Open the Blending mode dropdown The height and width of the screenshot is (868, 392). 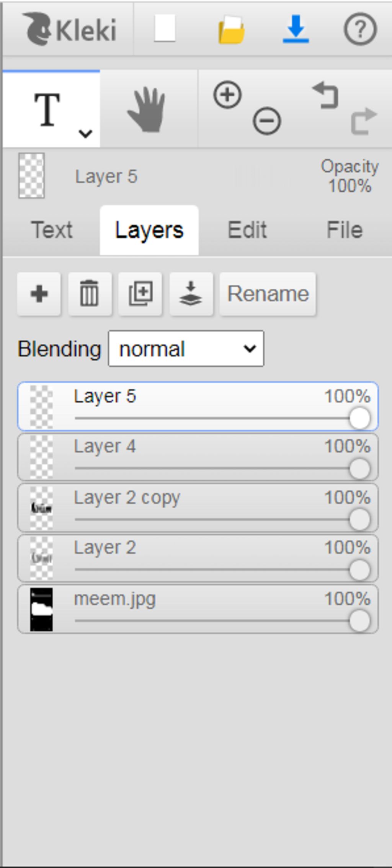click(186, 349)
